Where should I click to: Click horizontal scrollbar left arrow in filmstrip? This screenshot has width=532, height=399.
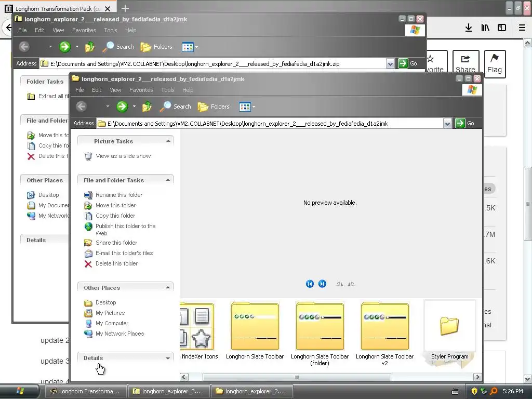184,377
